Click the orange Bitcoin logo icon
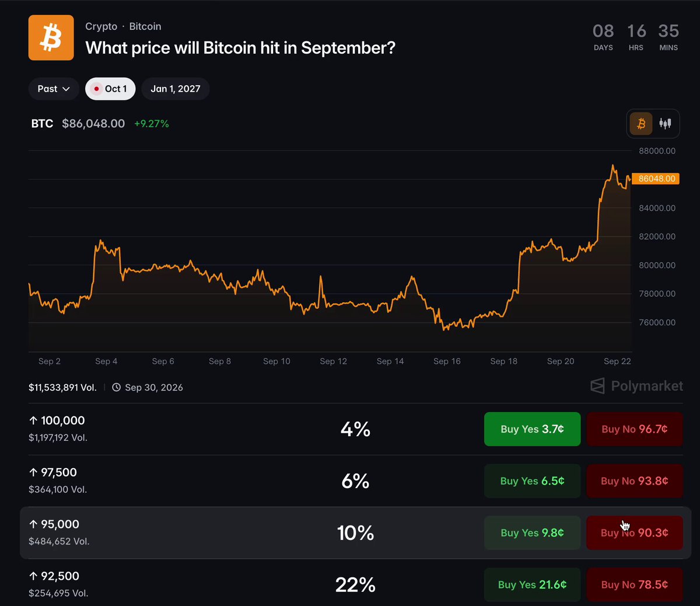Image resolution: width=700 pixels, height=606 pixels. (51, 38)
